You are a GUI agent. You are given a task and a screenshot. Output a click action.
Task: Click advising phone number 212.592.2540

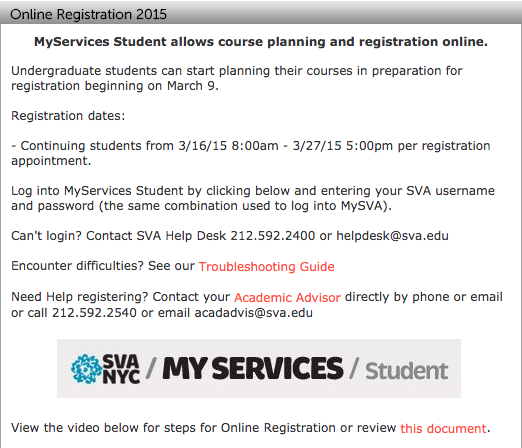tap(94, 313)
